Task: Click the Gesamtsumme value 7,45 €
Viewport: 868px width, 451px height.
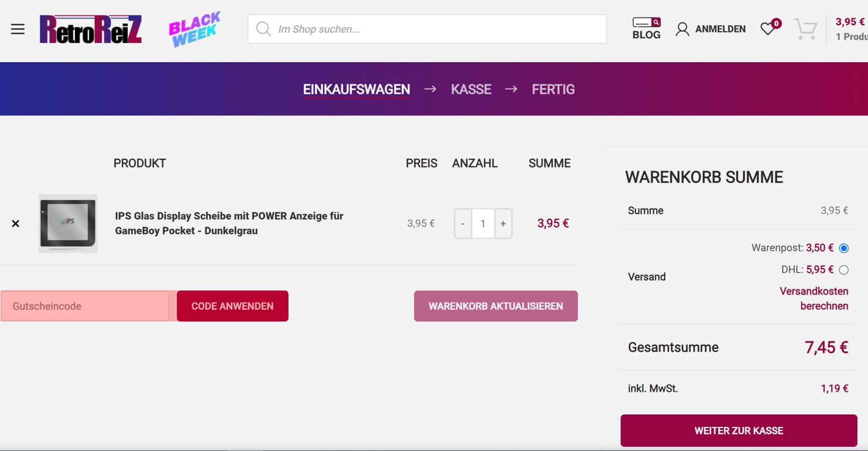Action: tap(826, 347)
